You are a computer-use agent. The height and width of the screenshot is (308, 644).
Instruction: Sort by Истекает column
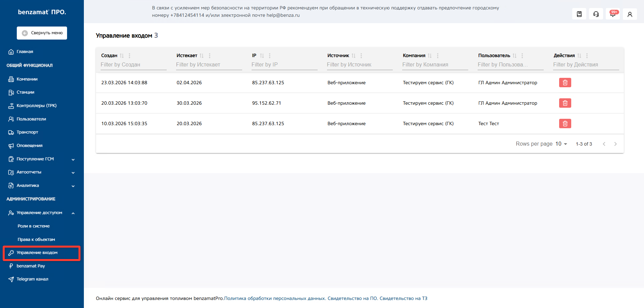(x=202, y=56)
